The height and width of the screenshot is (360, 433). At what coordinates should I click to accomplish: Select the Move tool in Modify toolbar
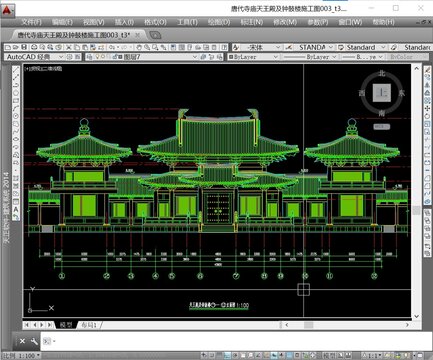click(427, 108)
